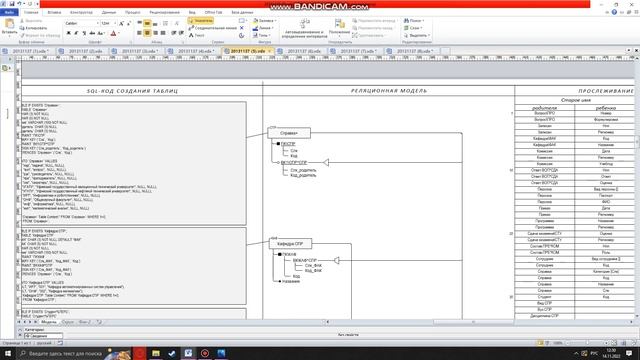Align text to bottom
Viewport: 640px width, 360px height.
click(x=155, y=24)
